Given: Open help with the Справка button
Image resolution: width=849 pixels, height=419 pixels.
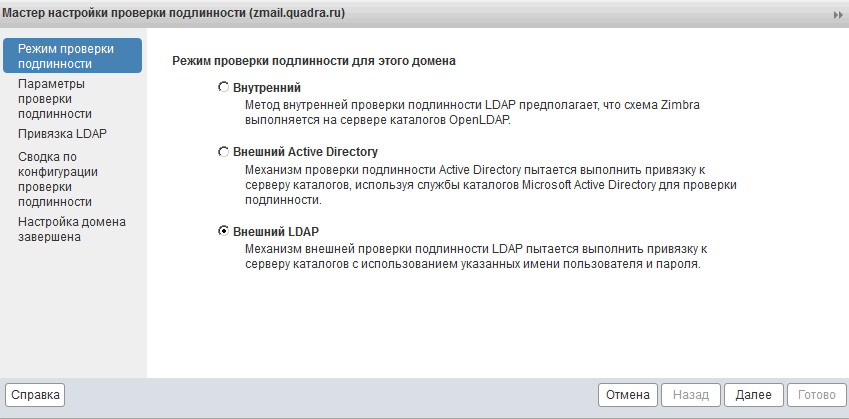Looking at the screenshot, I should click(35, 395).
